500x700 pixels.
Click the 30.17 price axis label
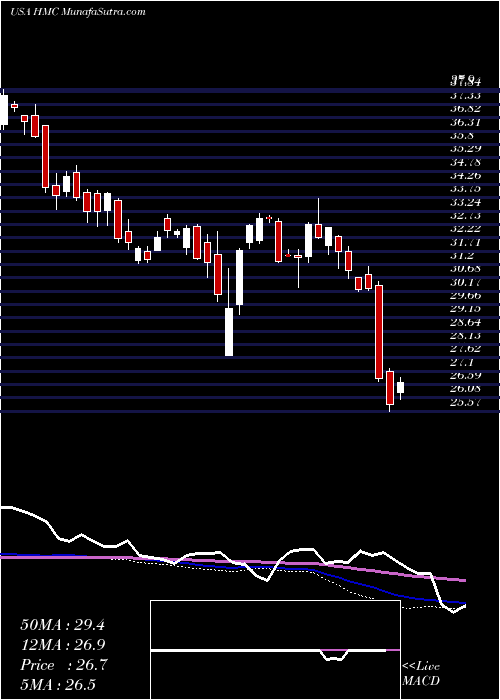tap(465, 282)
